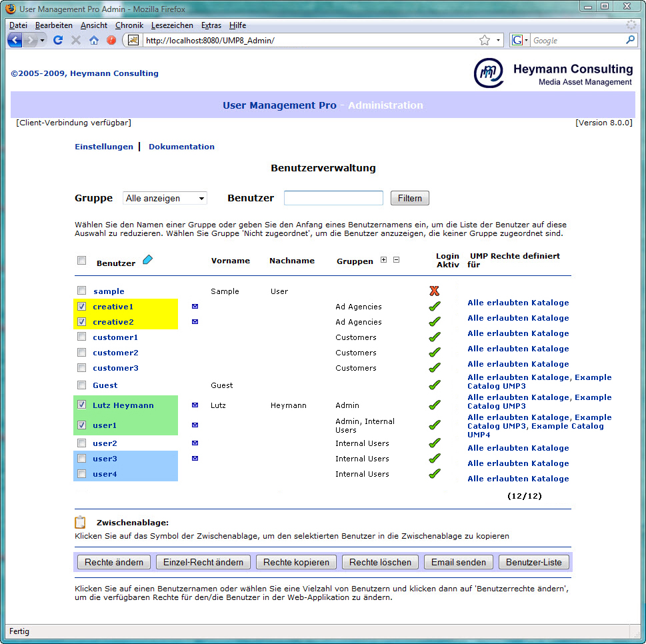Uncheck the Lutz Heymann checkbox

(81, 405)
